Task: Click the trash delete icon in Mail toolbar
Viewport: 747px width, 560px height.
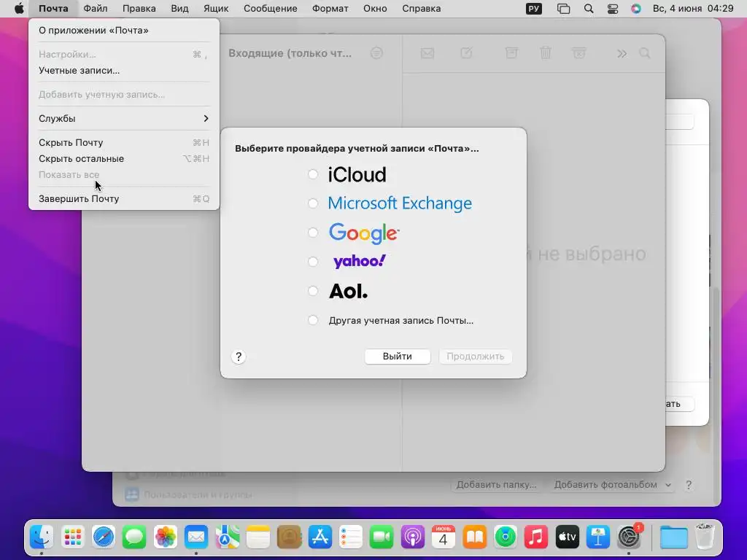Action: point(546,52)
